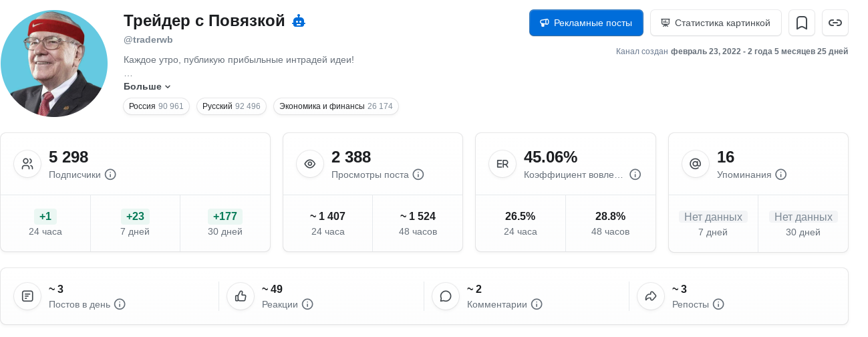
Task: Click the copy link icon button
Action: (x=835, y=23)
